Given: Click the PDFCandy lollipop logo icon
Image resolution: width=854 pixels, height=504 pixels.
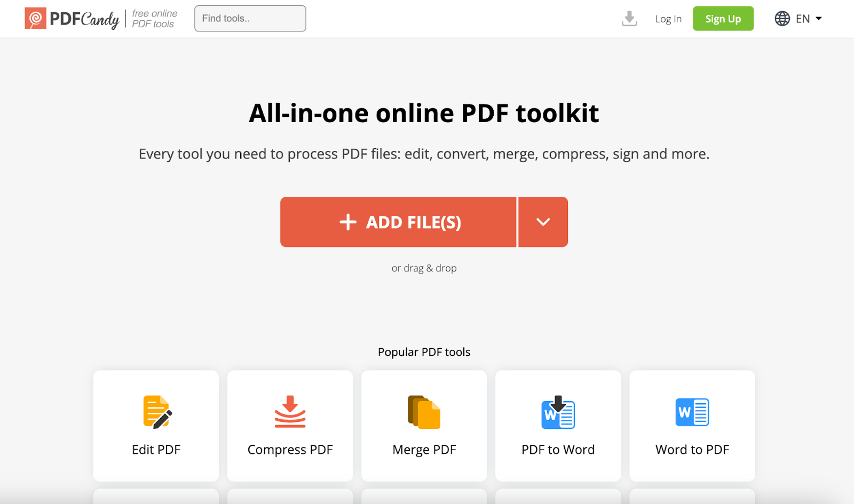Looking at the screenshot, I should (35, 19).
